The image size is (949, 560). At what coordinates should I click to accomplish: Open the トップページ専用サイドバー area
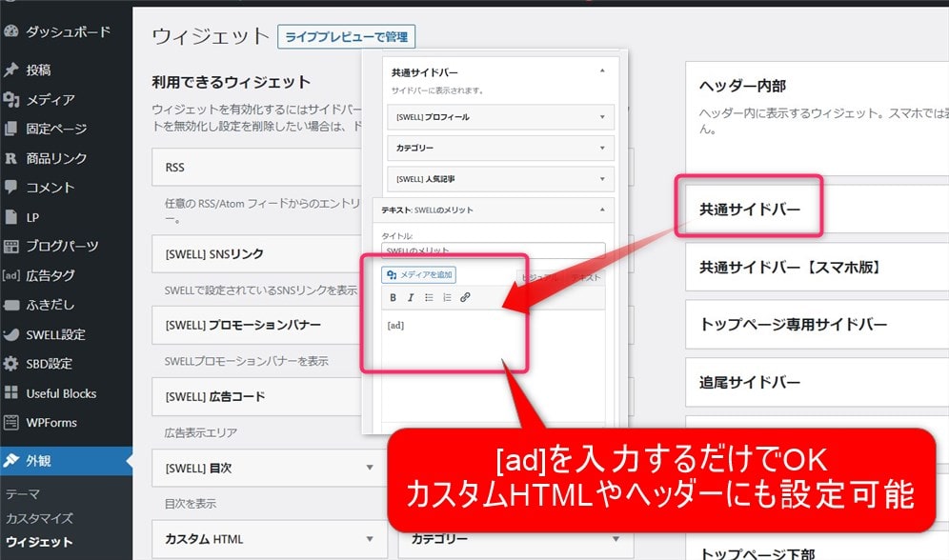point(818,324)
